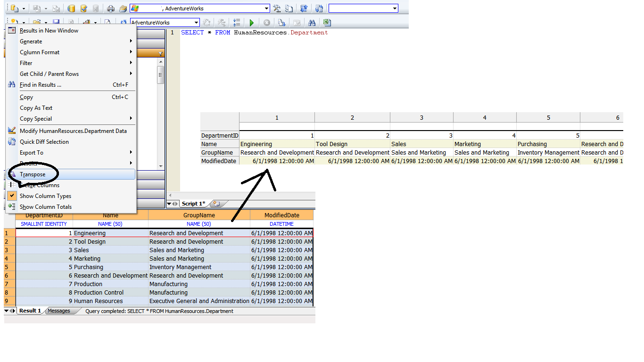Click the printer icon on the toolbar
644x362 pixels.
[x=110, y=8]
